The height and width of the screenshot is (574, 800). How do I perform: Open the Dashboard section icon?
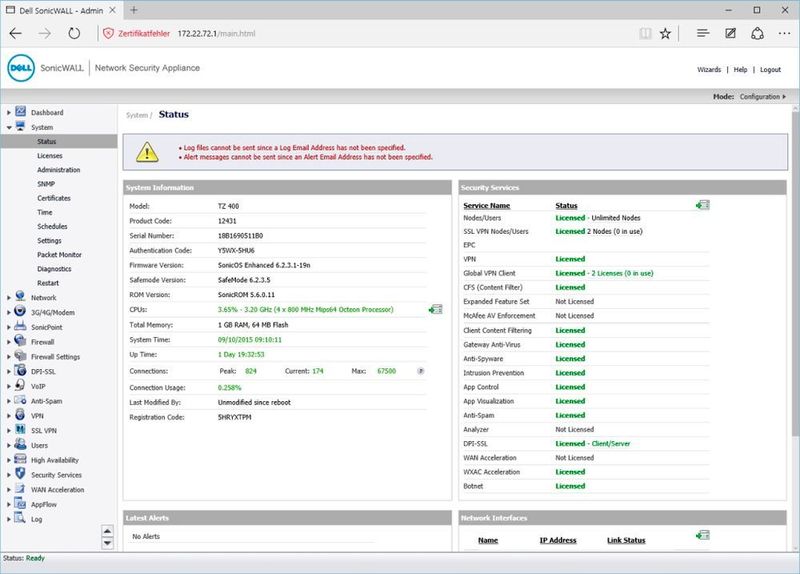[20, 111]
